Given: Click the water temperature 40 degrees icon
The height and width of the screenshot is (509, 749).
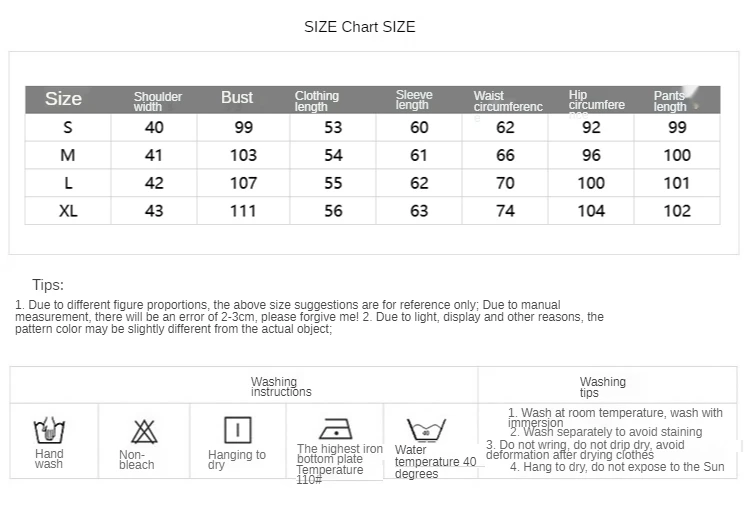Looking at the screenshot, I should pyautogui.click(x=426, y=430).
